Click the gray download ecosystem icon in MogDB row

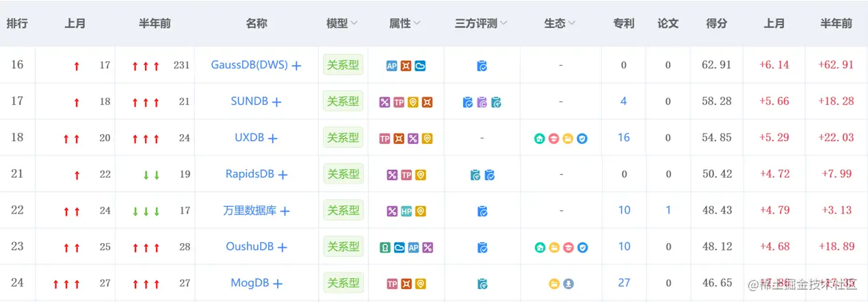coord(568,284)
